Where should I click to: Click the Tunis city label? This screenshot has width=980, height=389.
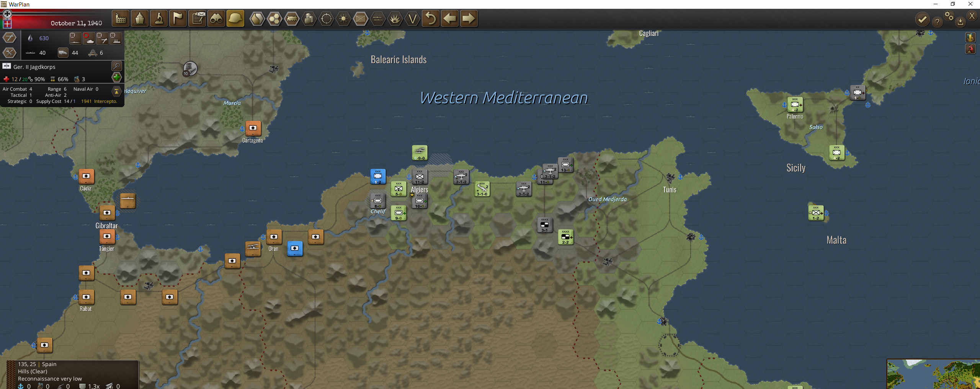pyautogui.click(x=670, y=190)
